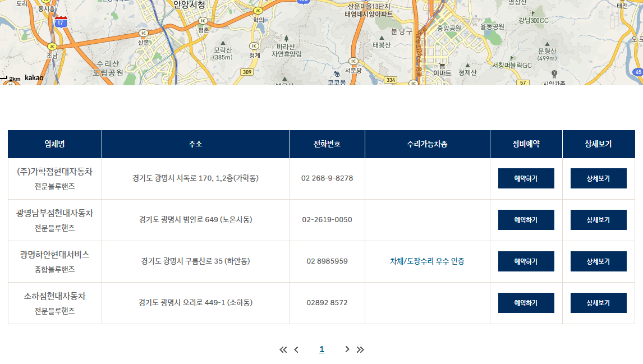Book repair at 소하점현대자동차
Image resolution: width=643 pixels, height=364 pixels.
coord(526,302)
